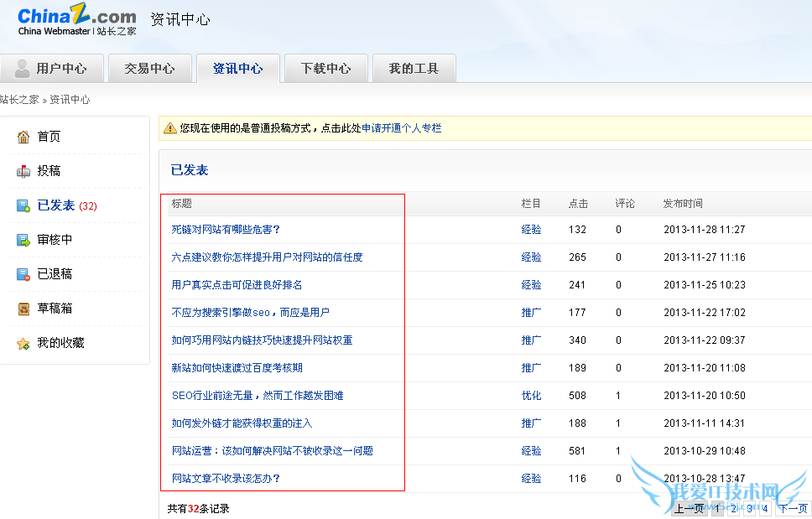
Task: Open the 用户中心 tab
Action: (52, 68)
